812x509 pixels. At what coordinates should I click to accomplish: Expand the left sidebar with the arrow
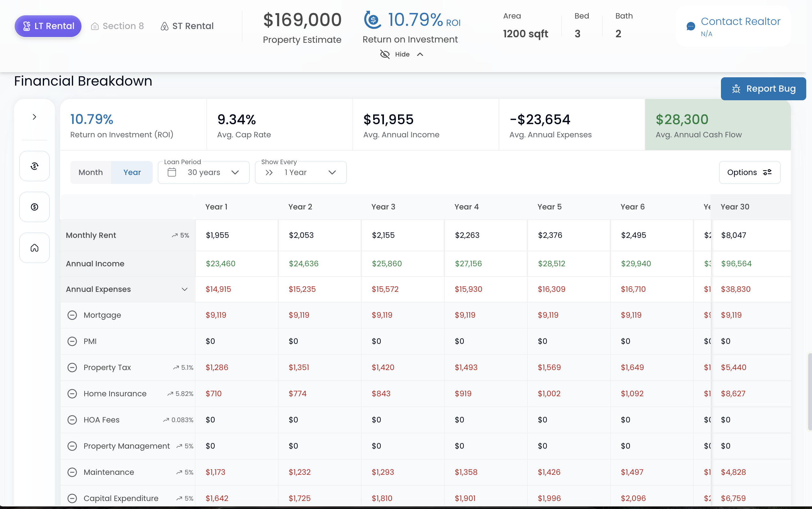tap(34, 117)
